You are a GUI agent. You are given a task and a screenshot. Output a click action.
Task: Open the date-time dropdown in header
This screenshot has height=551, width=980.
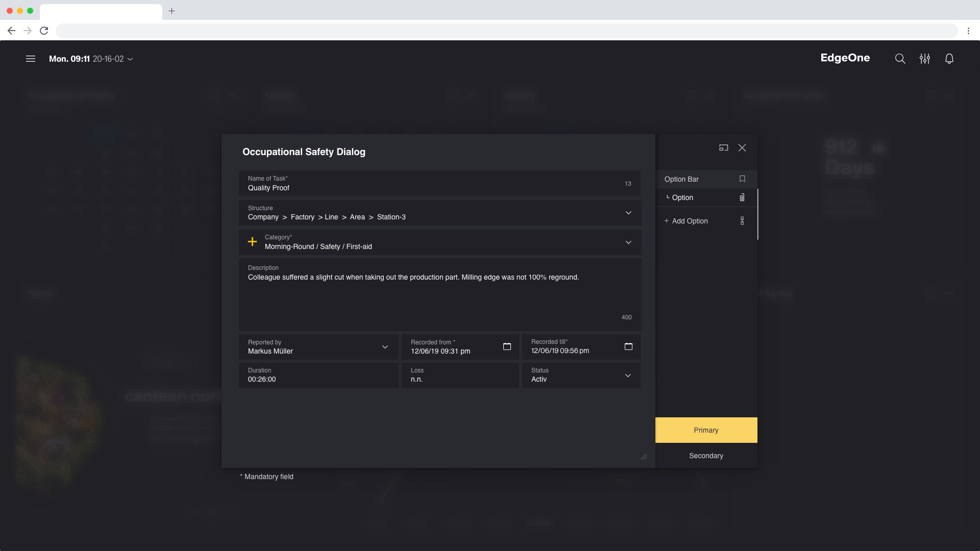pos(131,59)
